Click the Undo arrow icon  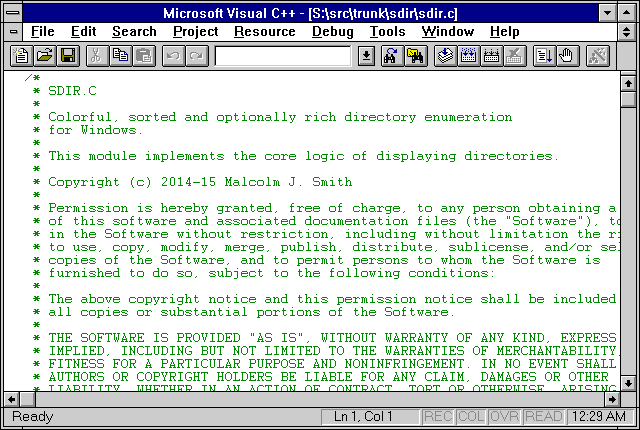click(173, 56)
